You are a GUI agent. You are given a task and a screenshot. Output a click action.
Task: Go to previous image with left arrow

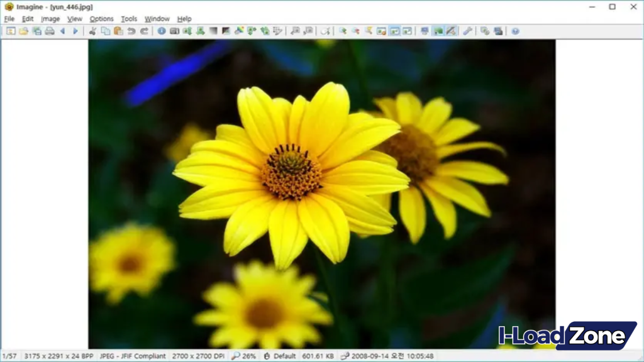click(x=62, y=31)
